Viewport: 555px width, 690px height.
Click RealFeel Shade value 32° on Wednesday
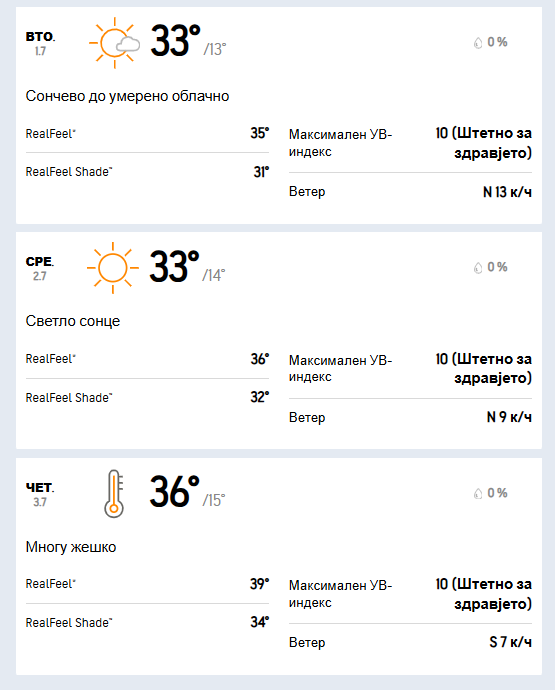[x=260, y=397]
